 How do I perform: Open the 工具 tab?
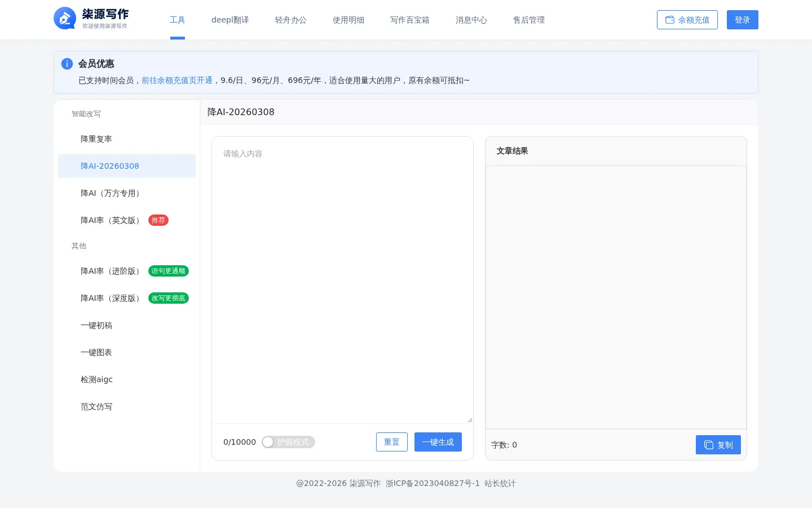[178, 20]
